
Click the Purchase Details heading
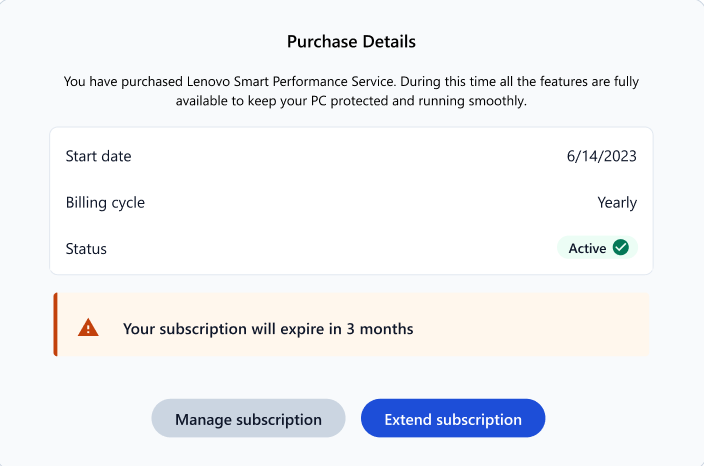point(352,42)
